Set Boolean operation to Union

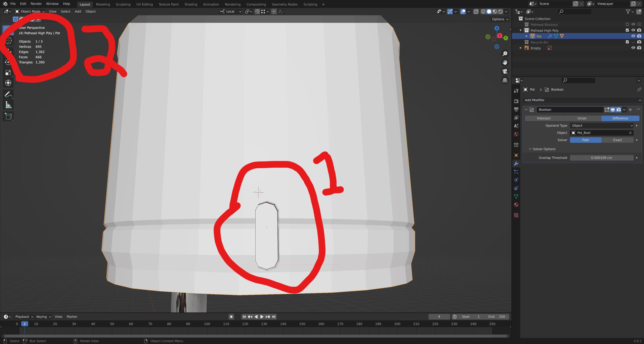point(582,118)
